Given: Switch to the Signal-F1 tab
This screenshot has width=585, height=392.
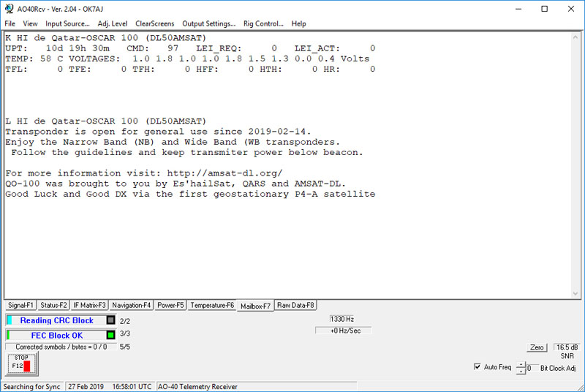Looking at the screenshot, I should 21,305.
